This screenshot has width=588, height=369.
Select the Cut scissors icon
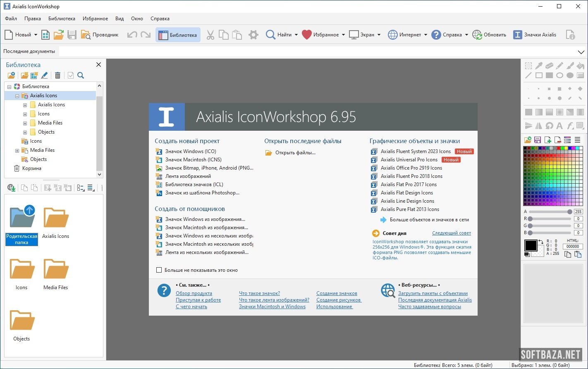tap(210, 35)
